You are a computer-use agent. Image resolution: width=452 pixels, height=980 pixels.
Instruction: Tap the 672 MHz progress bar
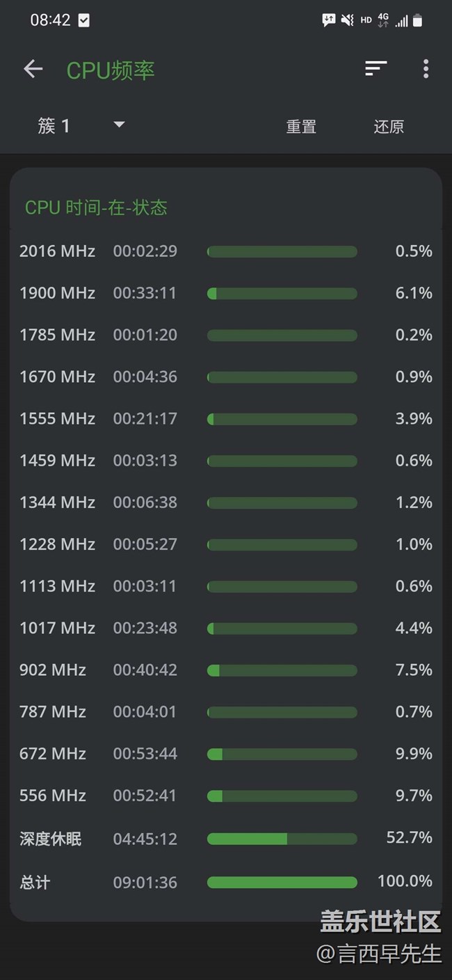click(x=282, y=754)
